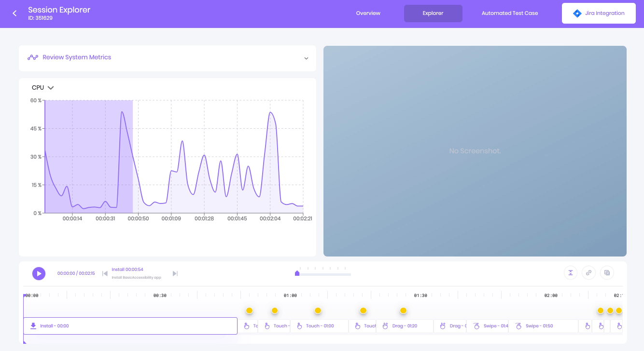Screen dimensions: 644x351
Task: Click the duplicate/copy icon button
Action: [x=607, y=273]
